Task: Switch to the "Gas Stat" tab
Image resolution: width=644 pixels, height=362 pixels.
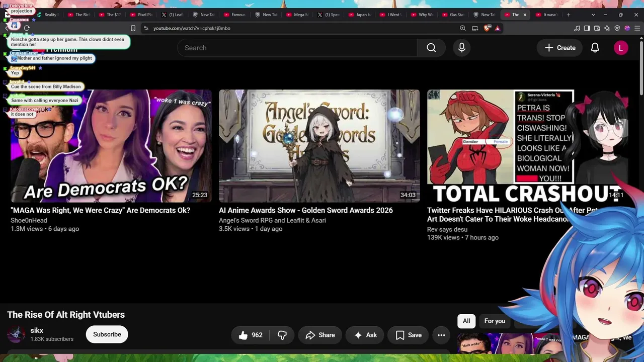Action: click(453, 15)
